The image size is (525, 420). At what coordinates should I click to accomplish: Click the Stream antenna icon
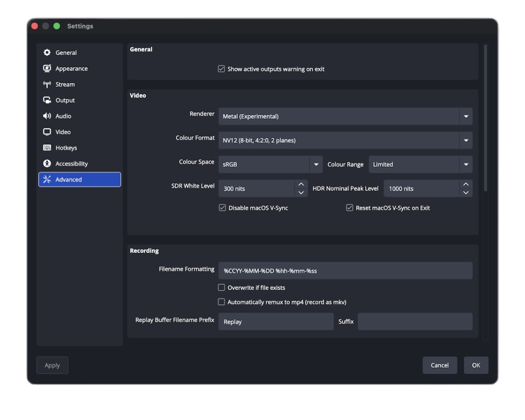point(47,85)
